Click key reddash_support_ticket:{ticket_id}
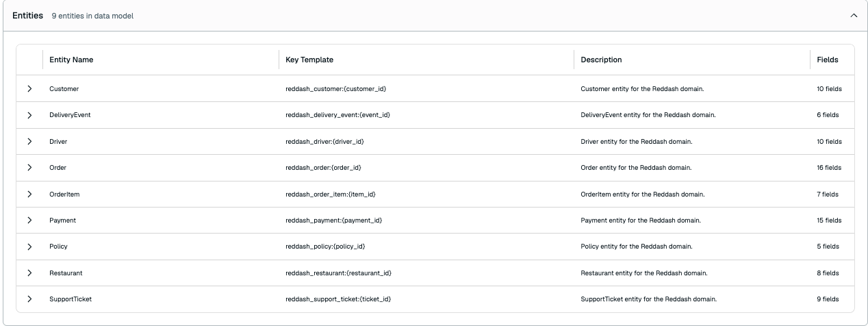This screenshot has height=326, width=868. click(338, 299)
